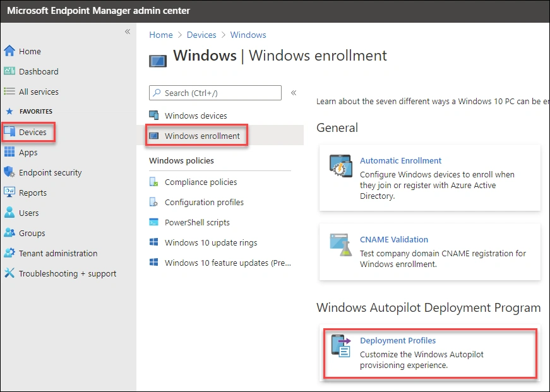Go to Apps in the sidebar

[x=28, y=153]
